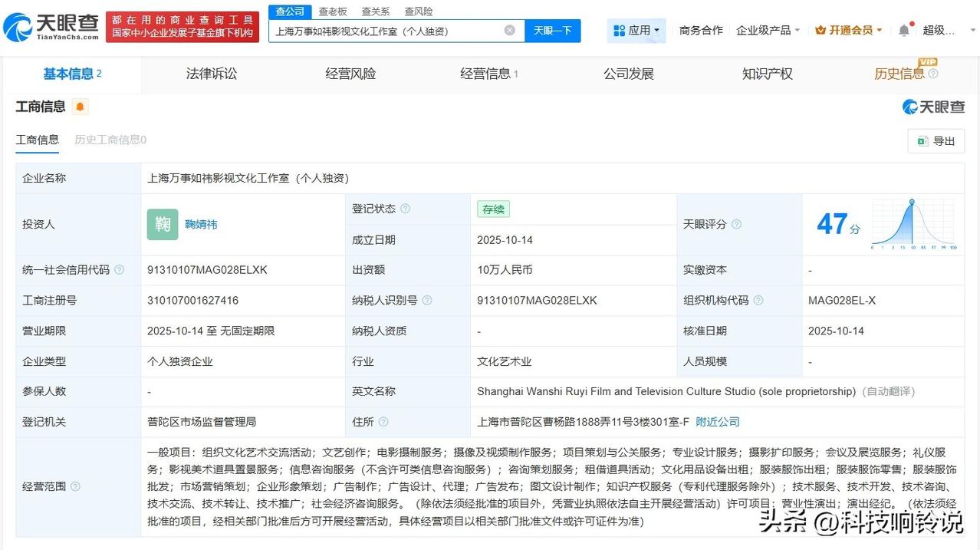Click the 导出 export button
The height and width of the screenshot is (550, 980).
936,141
